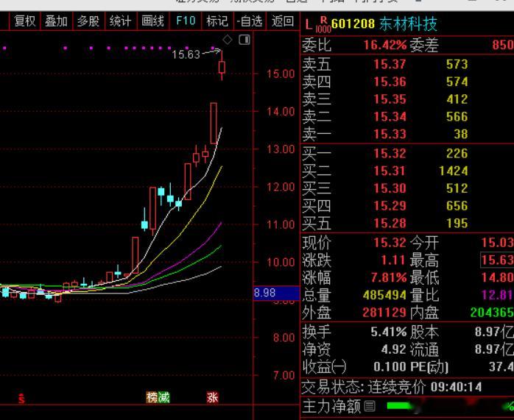Open the 统计 statistics tool

[x=120, y=21]
